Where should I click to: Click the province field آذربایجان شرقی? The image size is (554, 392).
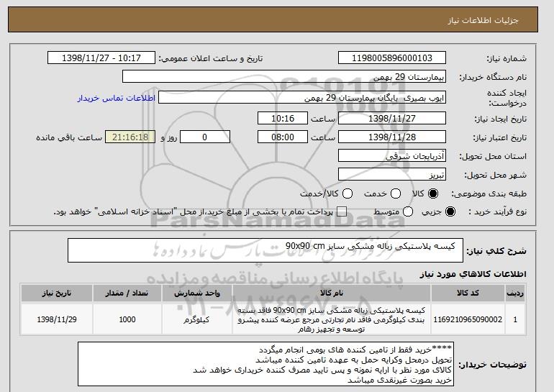pos(392,156)
